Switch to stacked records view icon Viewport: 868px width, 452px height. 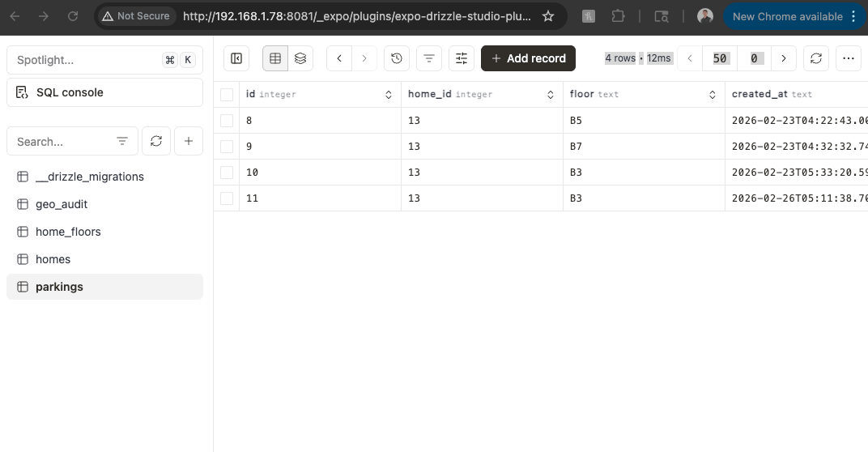(x=300, y=58)
